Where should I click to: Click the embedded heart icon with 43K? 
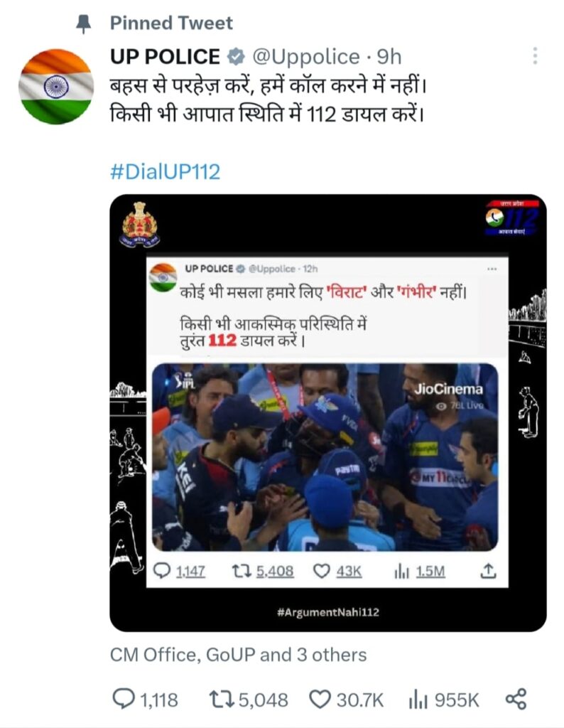[322, 571]
